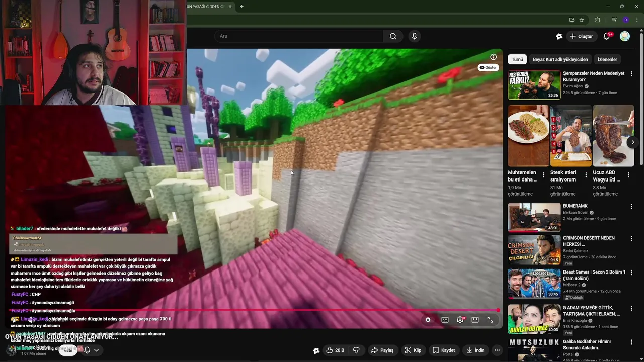Viewport: 644px width, 362px height.
Task: Open BUMERAMK video title
Action: (575, 206)
